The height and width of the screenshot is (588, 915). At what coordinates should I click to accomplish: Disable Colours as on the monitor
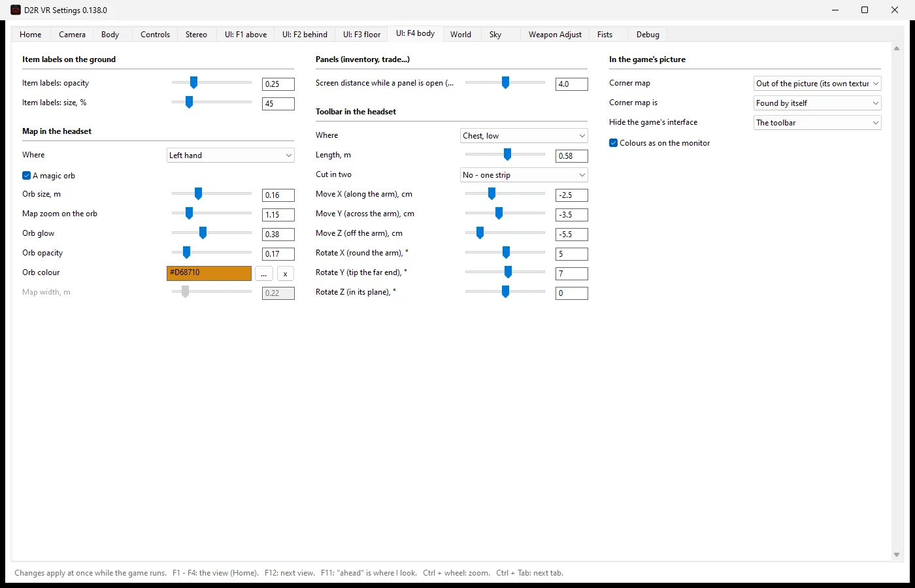(614, 143)
